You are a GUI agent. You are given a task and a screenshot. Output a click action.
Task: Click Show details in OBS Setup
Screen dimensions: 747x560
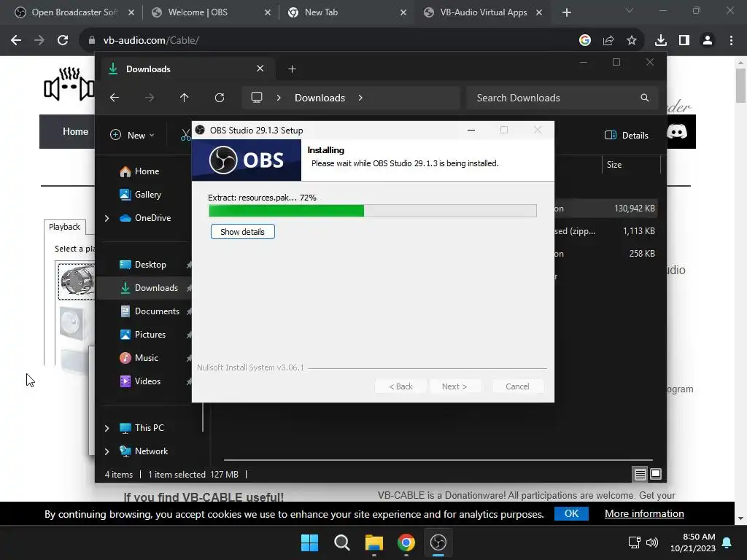[242, 232]
